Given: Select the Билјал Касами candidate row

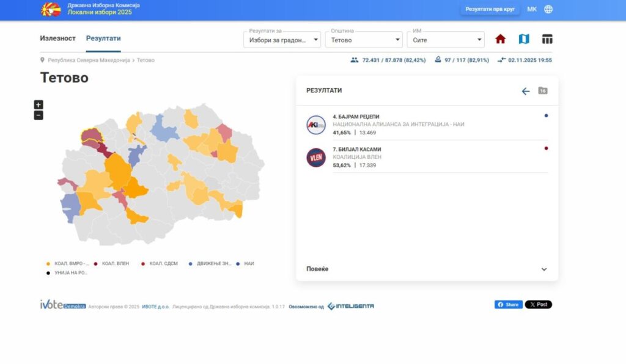Looking at the screenshot, I should click(427, 157).
